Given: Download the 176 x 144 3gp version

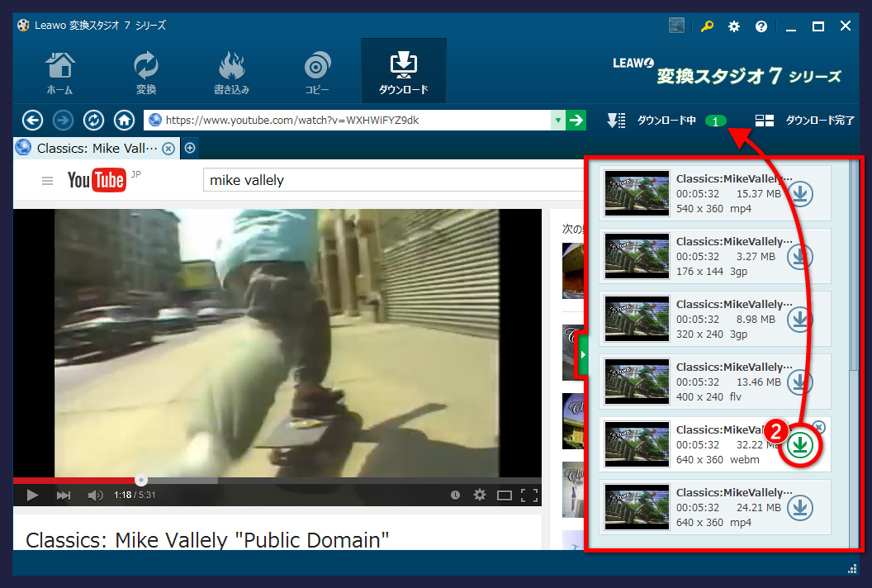Looking at the screenshot, I should click(799, 256).
